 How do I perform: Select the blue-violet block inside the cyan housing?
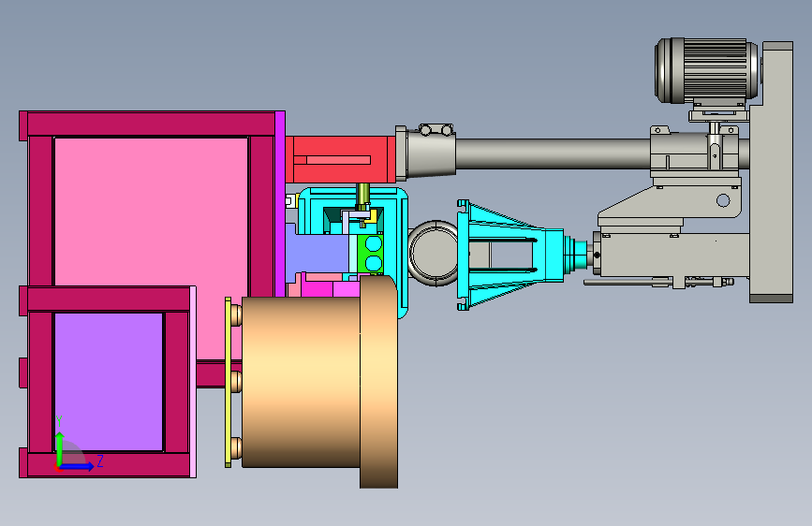317,254
